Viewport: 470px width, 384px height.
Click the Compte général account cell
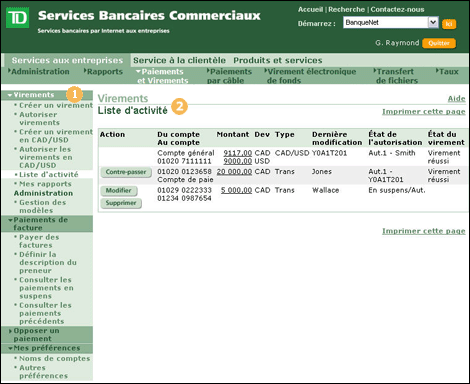186,153
